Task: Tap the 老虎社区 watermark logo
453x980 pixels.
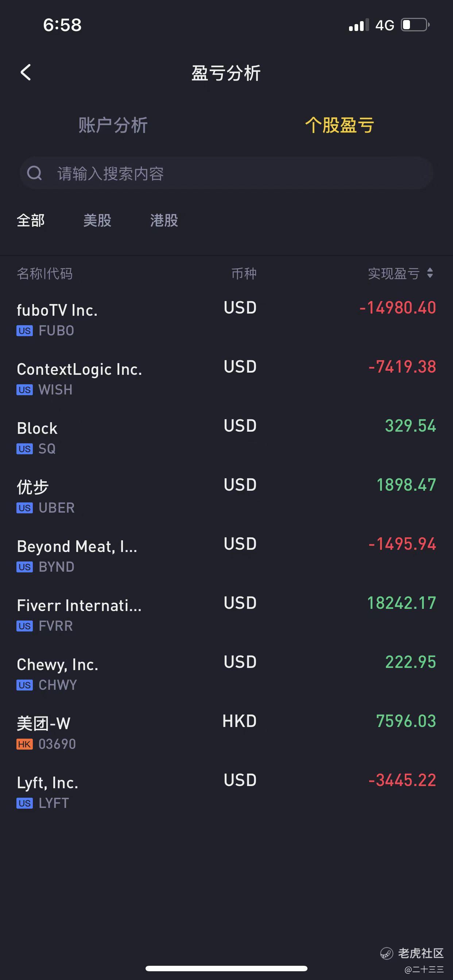Action: (412, 953)
